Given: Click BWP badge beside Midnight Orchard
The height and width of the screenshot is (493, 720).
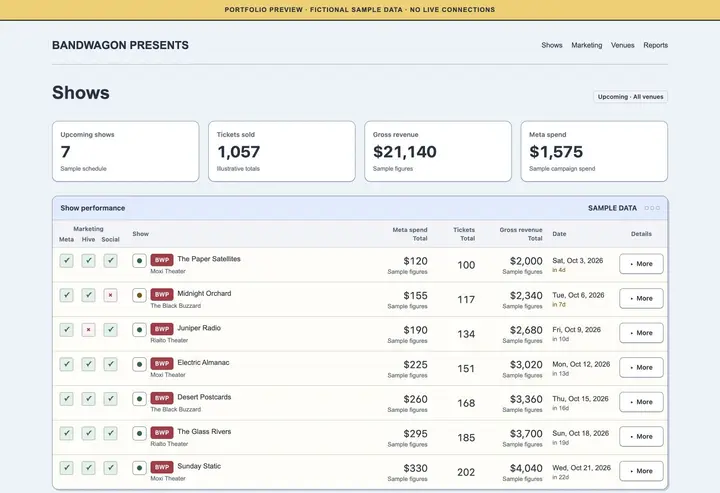Looking at the screenshot, I should coord(162,294).
